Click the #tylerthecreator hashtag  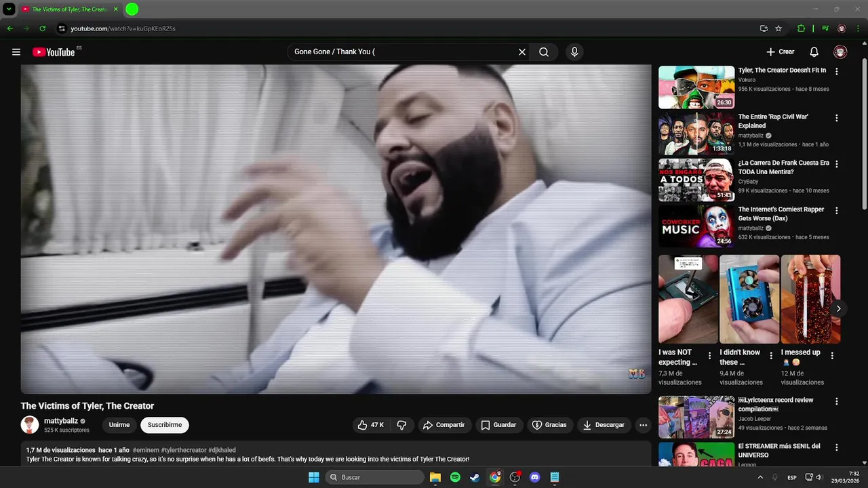(183, 450)
